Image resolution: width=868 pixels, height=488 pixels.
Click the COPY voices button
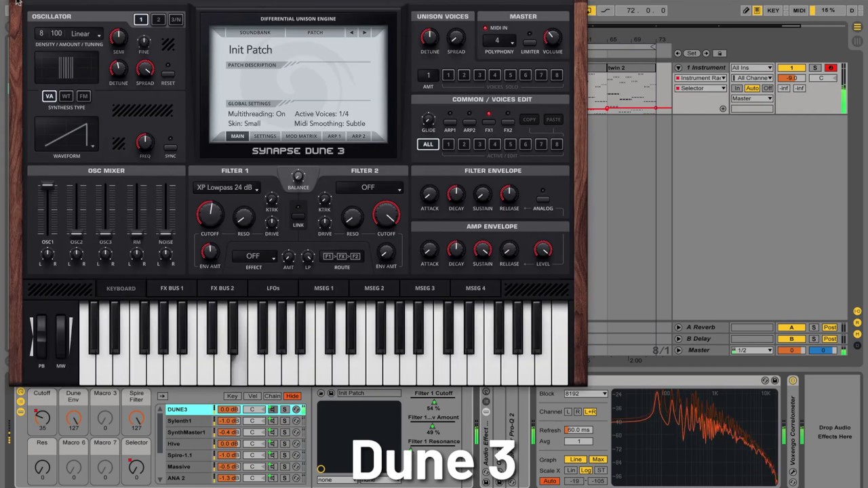pyautogui.click(x=529, y=120)
